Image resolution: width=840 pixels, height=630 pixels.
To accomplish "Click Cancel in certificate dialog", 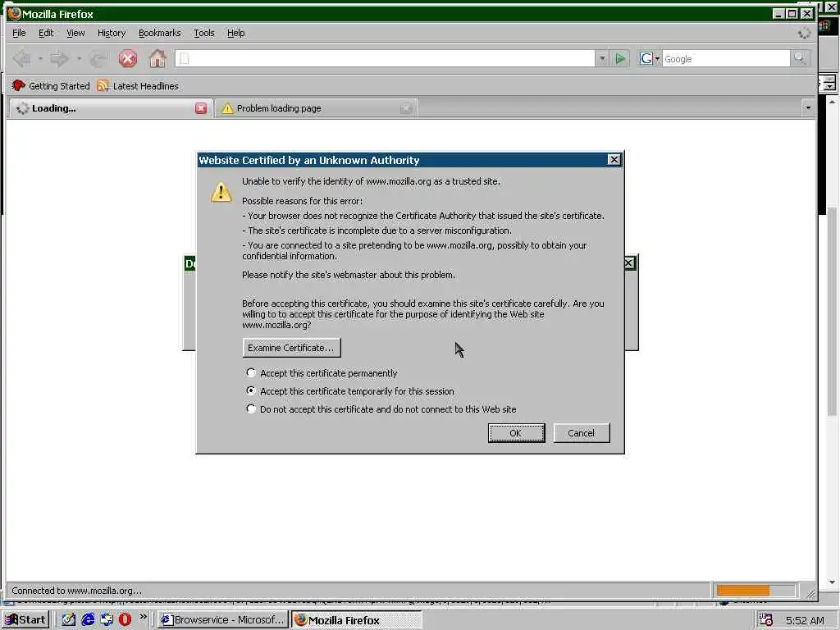I will (x=582, y=433).
